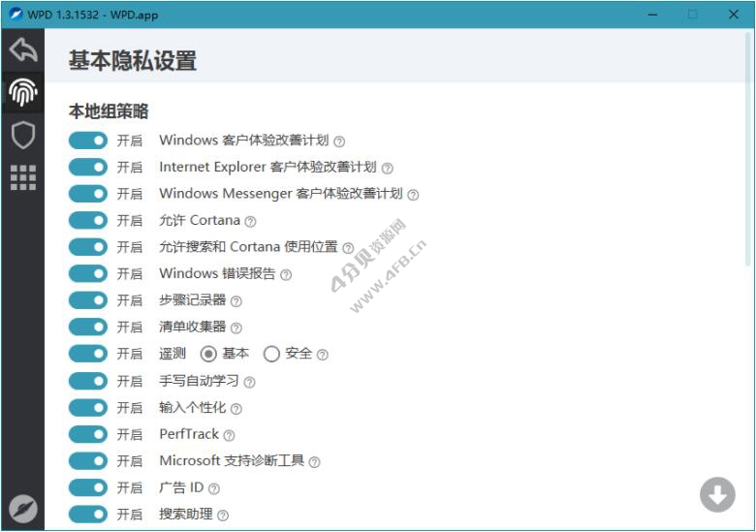Click the 手写自动学习 label text
This screenshot has height=532, width=756.
tap(199, 381)
